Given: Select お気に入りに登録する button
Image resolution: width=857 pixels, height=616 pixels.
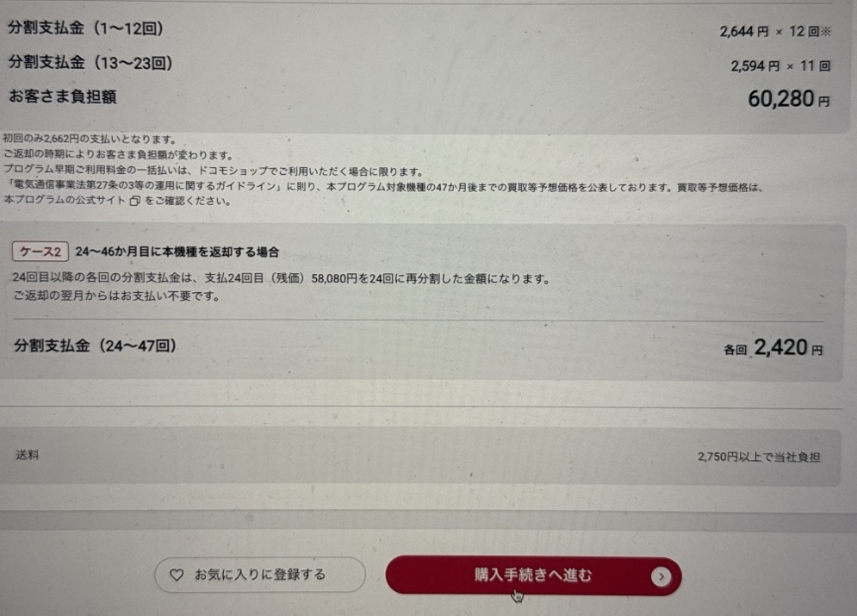Looking at the screenshot, I should [x=260, y=575].
